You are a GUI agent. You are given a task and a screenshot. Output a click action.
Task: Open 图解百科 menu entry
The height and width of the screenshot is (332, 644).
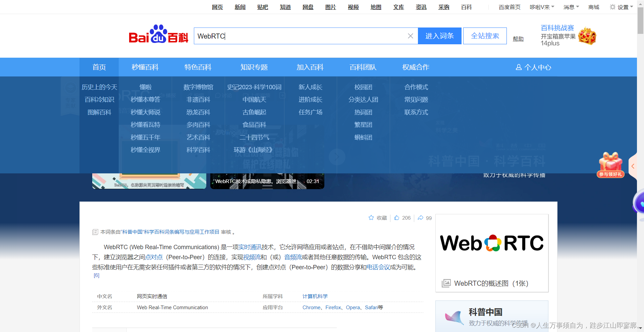point(99,112)
